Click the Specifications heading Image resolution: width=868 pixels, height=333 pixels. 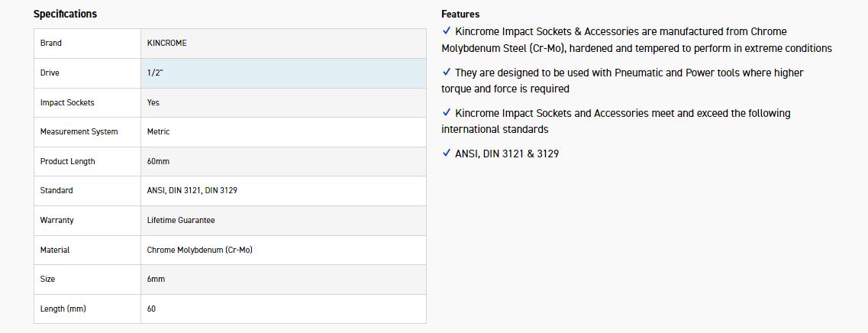coord(65,14)
